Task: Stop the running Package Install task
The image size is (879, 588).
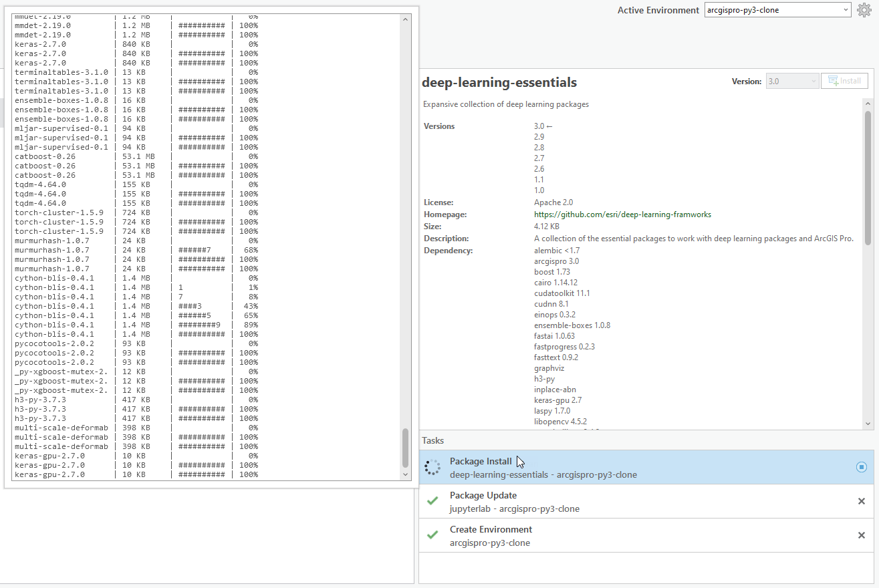Action: tap(861, 467)
